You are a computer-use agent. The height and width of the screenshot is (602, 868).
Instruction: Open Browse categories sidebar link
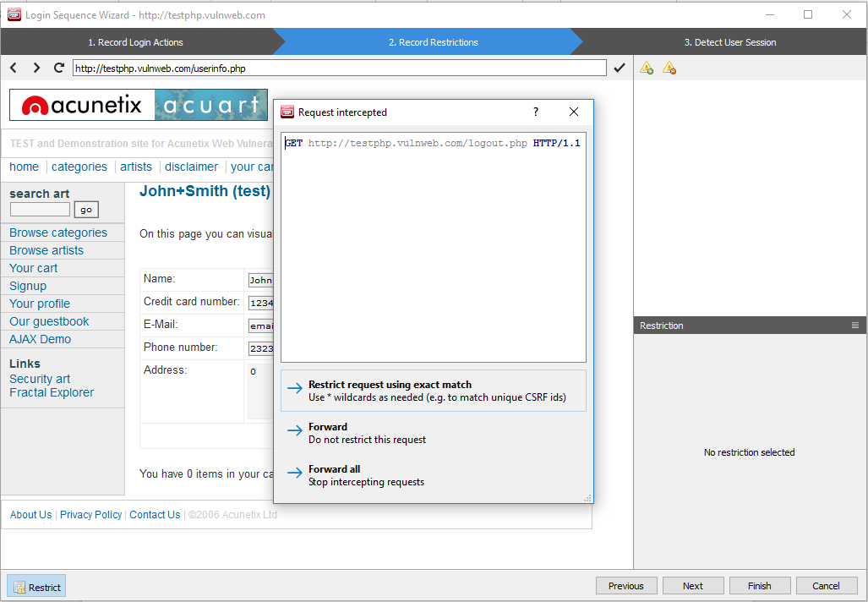58,233
